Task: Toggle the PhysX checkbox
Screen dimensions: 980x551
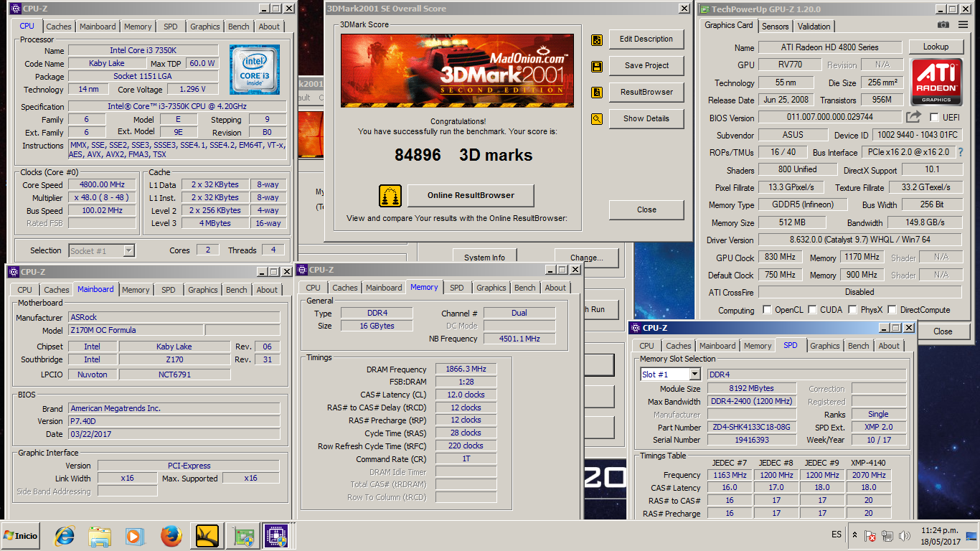Action: (x=852, y=310)
